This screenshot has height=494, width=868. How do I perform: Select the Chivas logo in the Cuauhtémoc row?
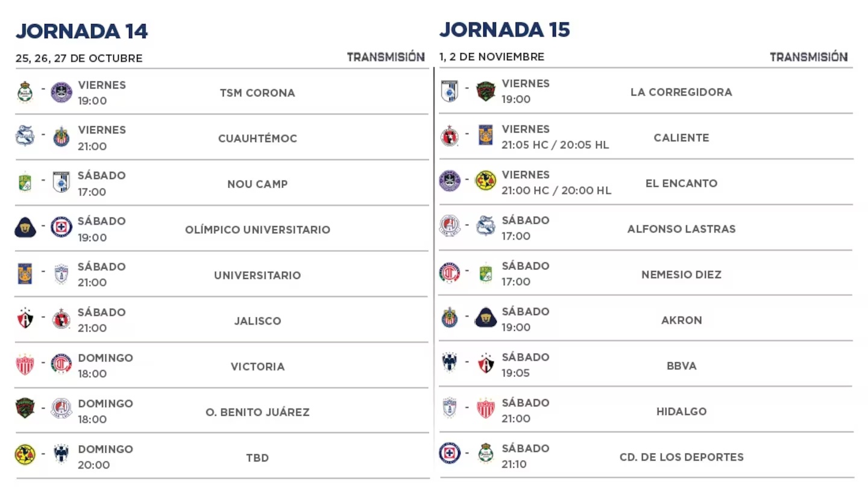[61, 137]
